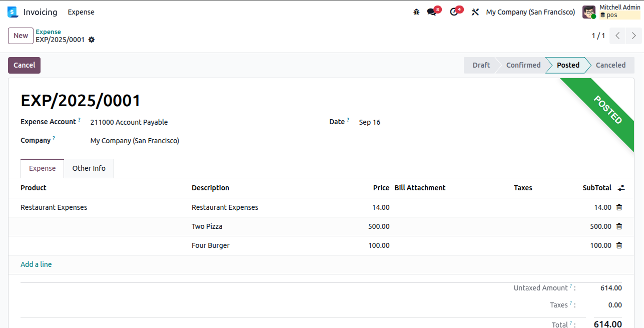Screen dimensions: 644x328
Task: Click the New button
Action: pyautogui.click(x=21, y=36)
